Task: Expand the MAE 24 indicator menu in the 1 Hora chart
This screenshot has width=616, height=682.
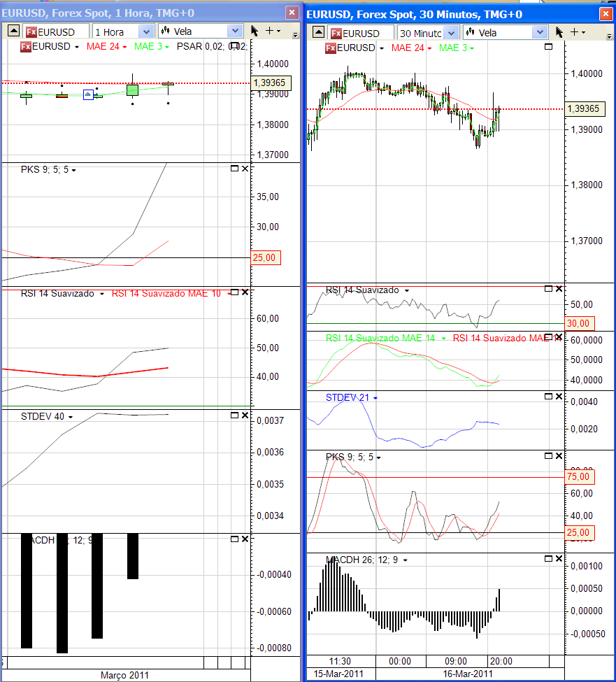Action: click(x=124, y=47)
